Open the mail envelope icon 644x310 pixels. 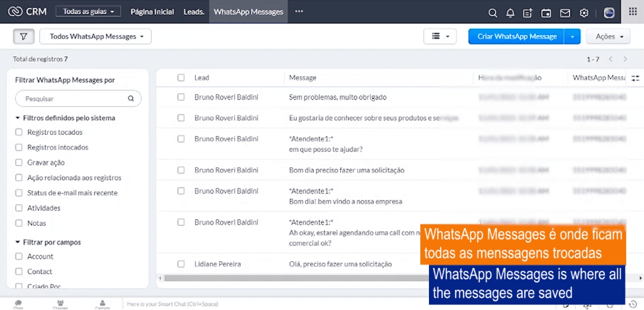565,13
